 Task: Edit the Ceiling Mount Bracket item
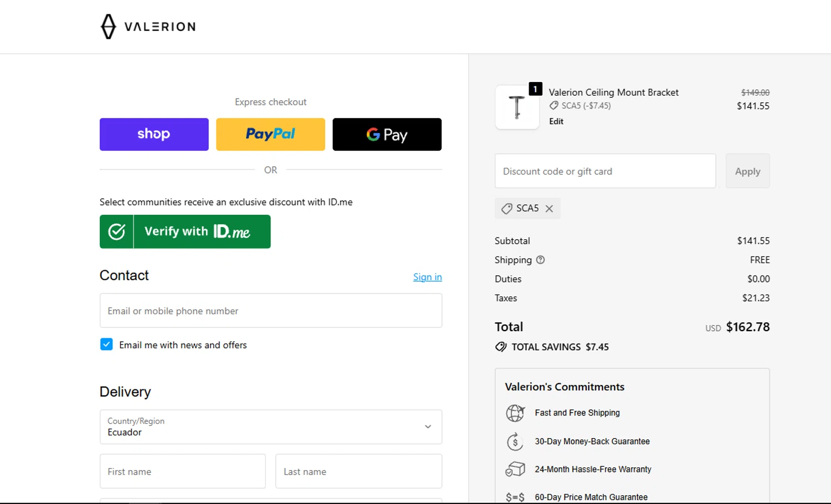(x=556, y=121)
